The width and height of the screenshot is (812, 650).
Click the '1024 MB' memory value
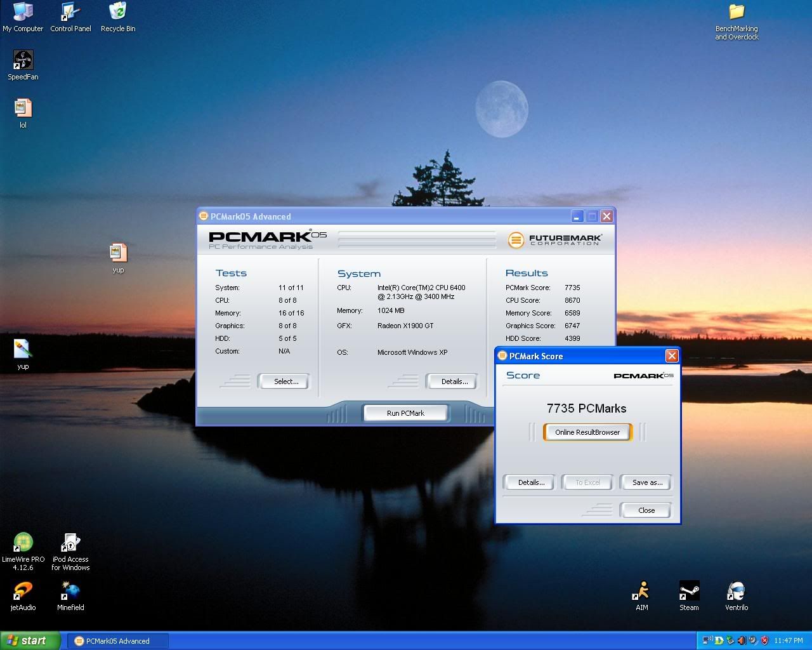[391, 310]
